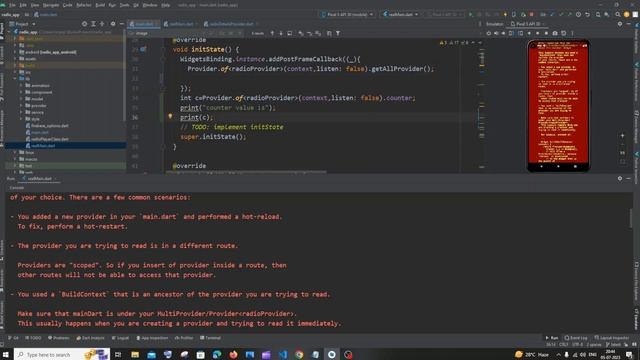Viewport: 640px width, 360px height.
Task: Click the emulator volume down icon
Action: click(x=503, y=33)
